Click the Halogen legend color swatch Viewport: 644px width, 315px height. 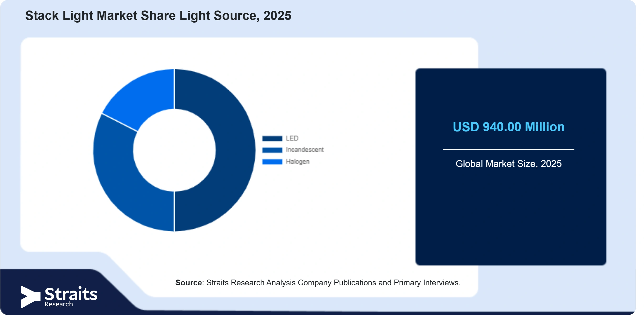[x=272, y=162]
